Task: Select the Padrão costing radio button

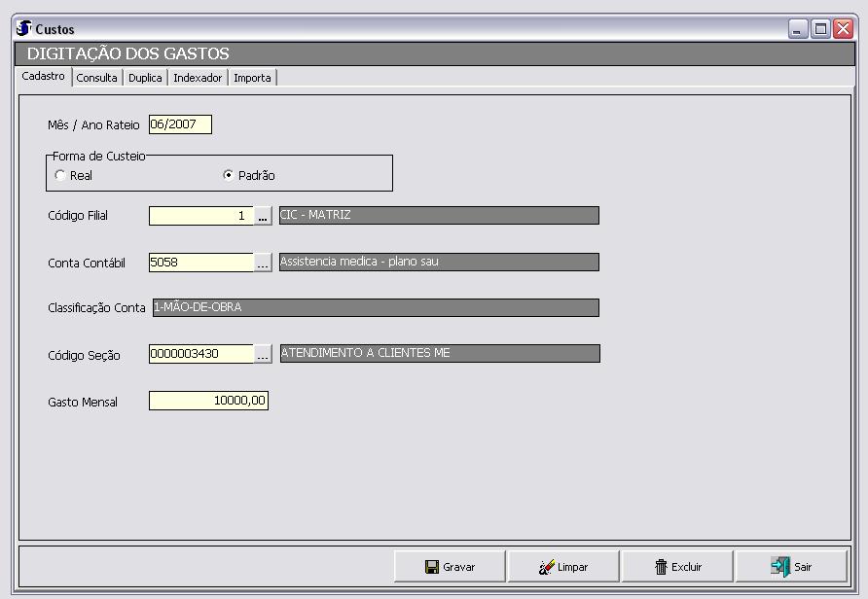Action: pos(229,176)
